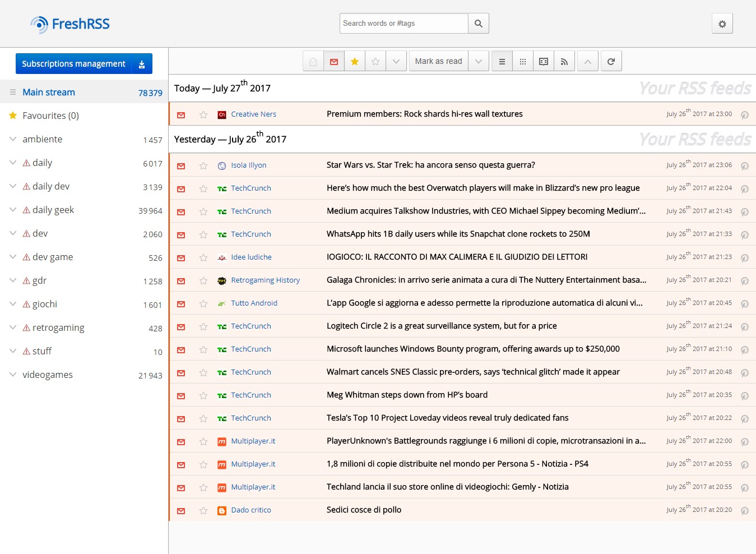Click the Mark as read button
The image size is (756, 554).
coord(439,61)
